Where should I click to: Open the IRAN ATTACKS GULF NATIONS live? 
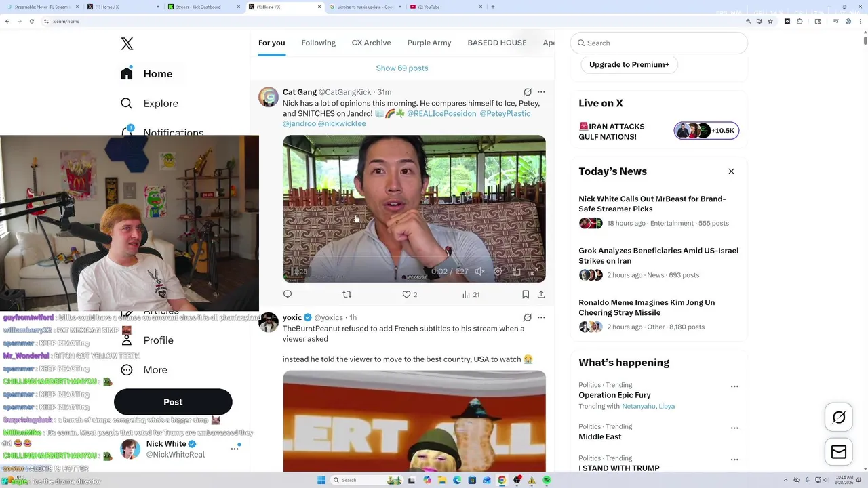[x=612, y=131]
